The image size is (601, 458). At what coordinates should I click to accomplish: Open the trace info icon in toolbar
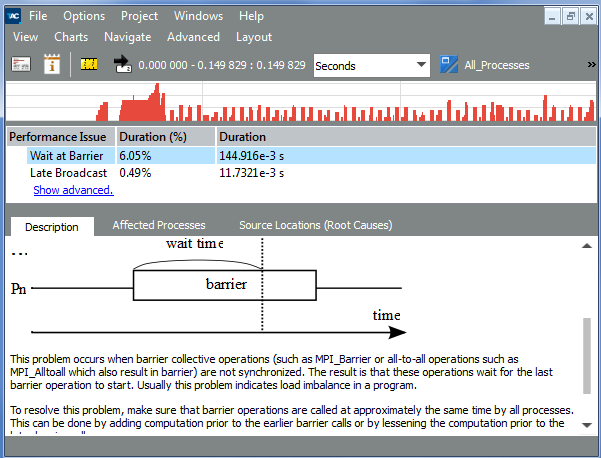tap(53, 65)
